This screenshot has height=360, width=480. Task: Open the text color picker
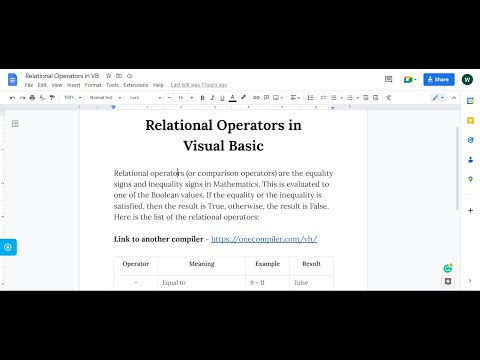point(233,98)
